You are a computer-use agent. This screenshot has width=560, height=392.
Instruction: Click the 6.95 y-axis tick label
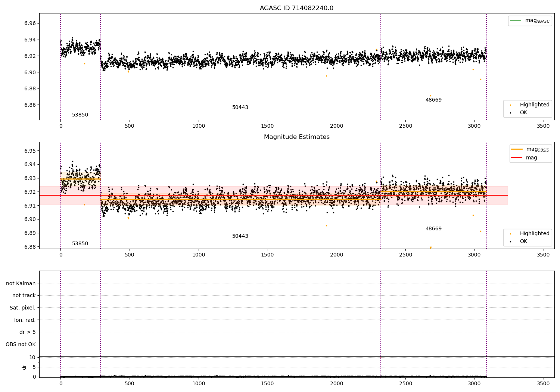[x=30, y=151]
